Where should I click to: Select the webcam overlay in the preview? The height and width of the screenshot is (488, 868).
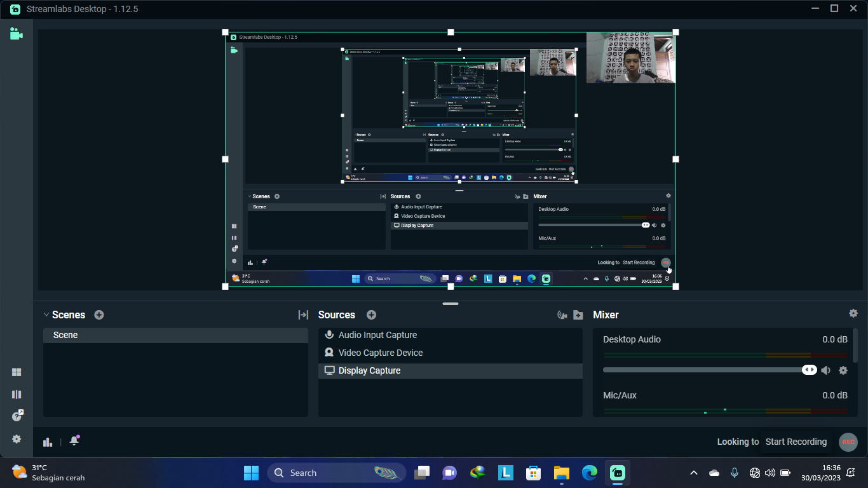pyautogui.click(x=630, y=58)
